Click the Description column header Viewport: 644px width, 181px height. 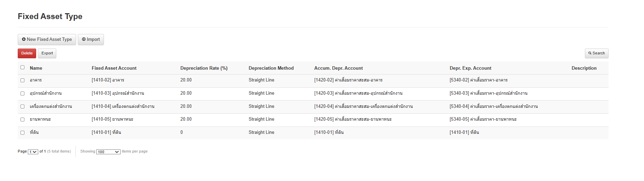(x=584, y=68)
